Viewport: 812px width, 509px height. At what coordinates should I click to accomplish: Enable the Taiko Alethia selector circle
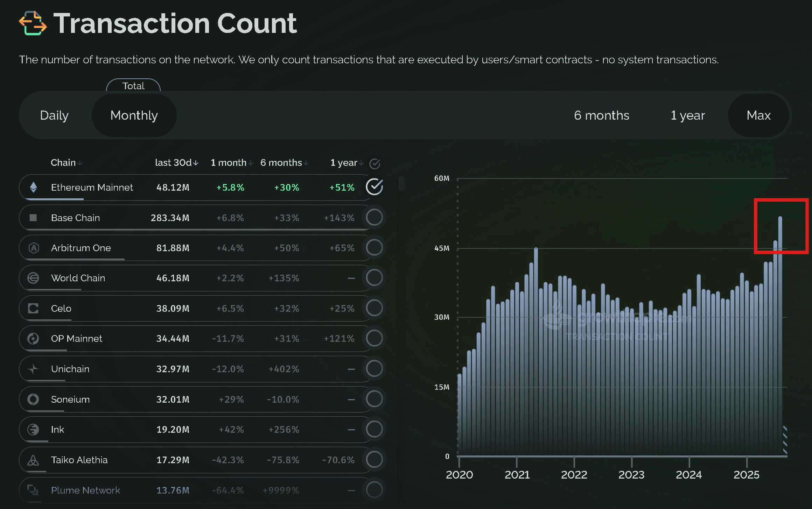pyautogui.click(x=374, y=459)
